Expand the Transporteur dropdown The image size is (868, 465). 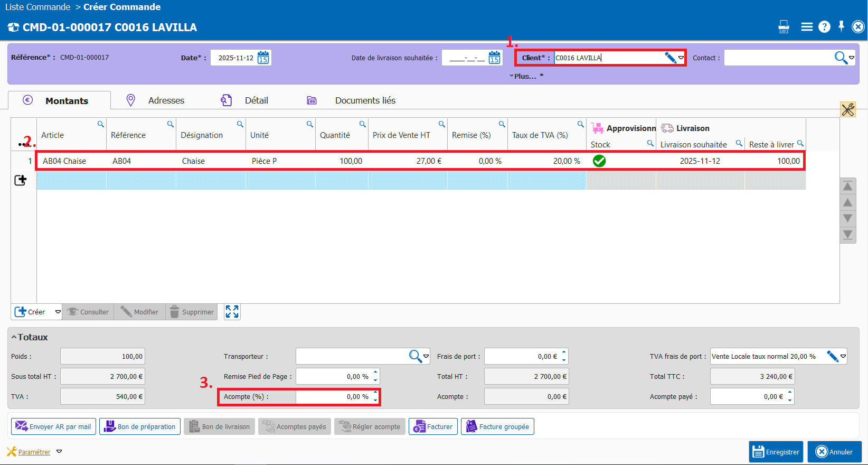pos(426,357)
